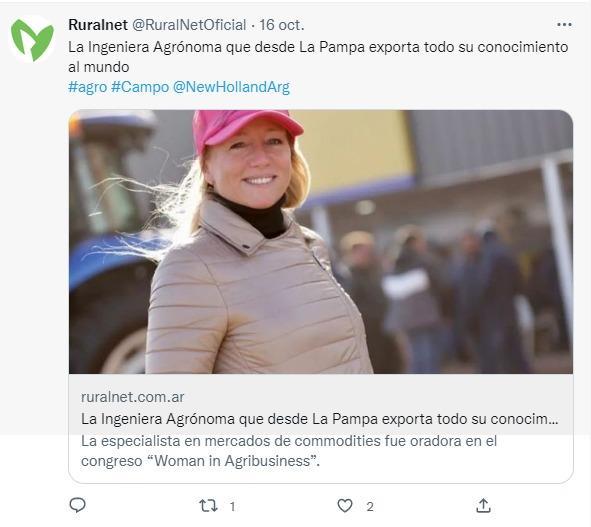Open the #Campo hashtag link
This screenshot has width=591, height=527.
click(140, 87)
